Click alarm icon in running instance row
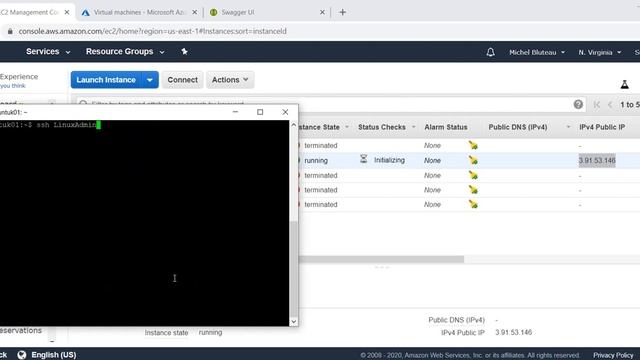Image resolution: width=640 pixels, height=360 pixels. tap(473, 160)
